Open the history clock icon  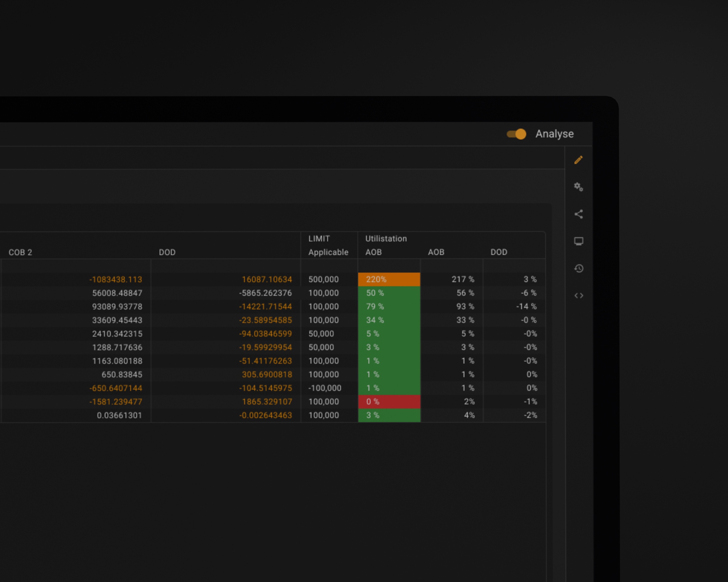[x=578, y=269]
